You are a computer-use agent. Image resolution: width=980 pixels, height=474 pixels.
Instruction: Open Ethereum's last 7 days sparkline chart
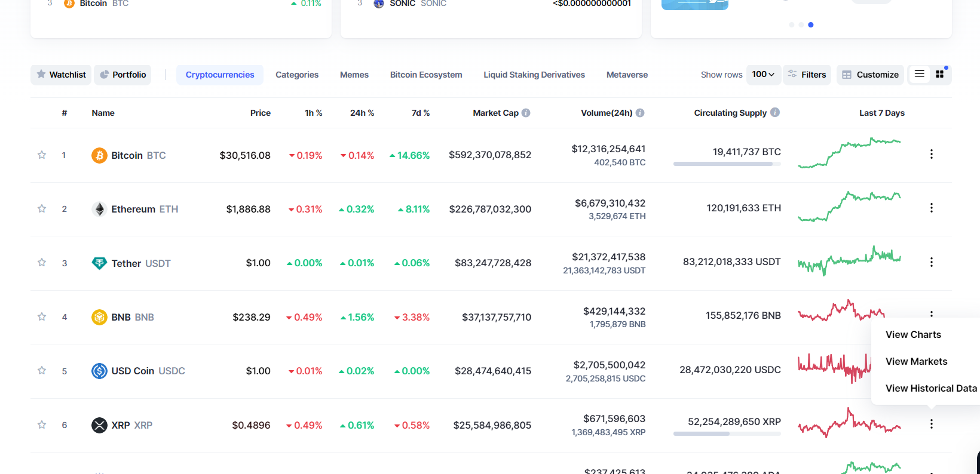849,207
